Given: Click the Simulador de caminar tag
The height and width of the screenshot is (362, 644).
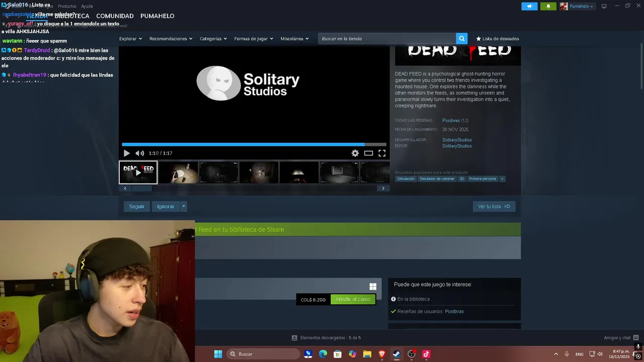Looking at the screenshot, I should [x=437, y=179].
